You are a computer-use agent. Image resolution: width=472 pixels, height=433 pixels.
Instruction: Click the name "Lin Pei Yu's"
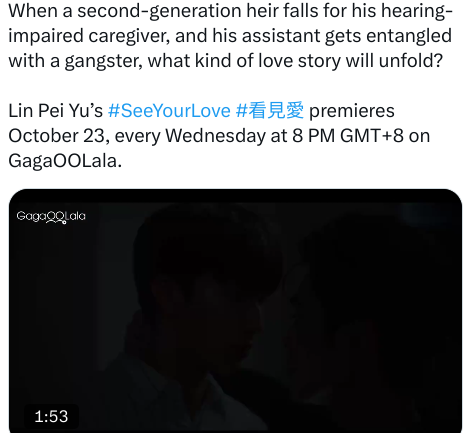click(55, 111)
